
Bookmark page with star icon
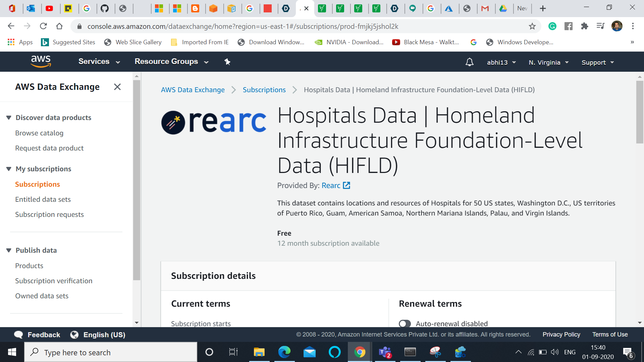pos(532,26)
